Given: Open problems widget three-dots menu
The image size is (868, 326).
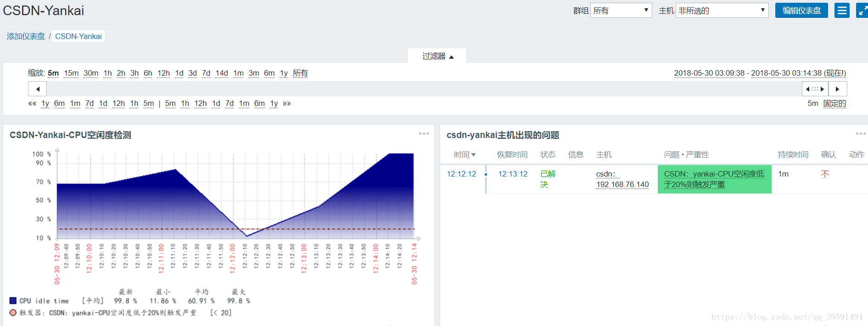Looking at the screenshot, I should click(x=861, y=133).
